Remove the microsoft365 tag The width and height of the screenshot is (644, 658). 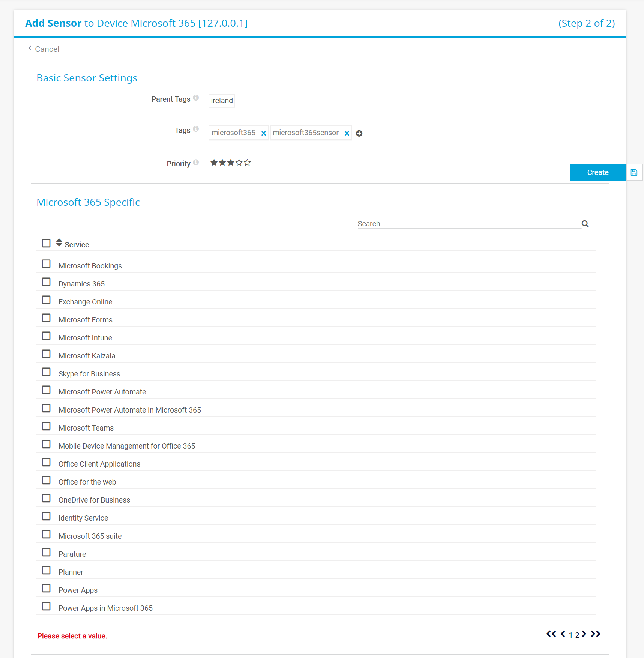[263, 133]
